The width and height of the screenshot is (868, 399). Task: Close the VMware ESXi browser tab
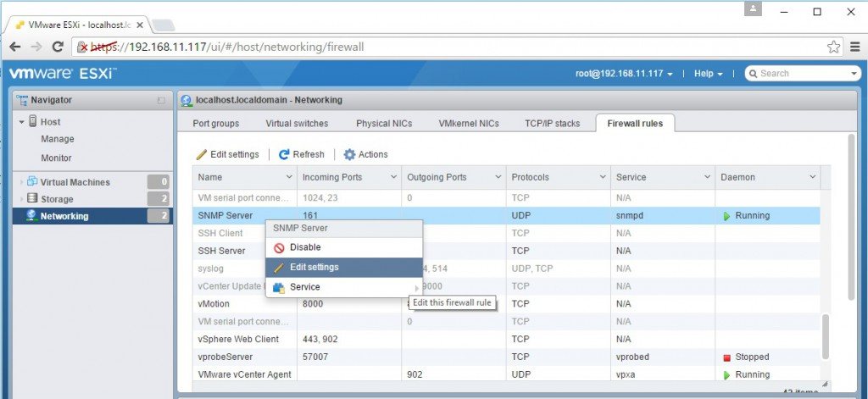point(140,25)
